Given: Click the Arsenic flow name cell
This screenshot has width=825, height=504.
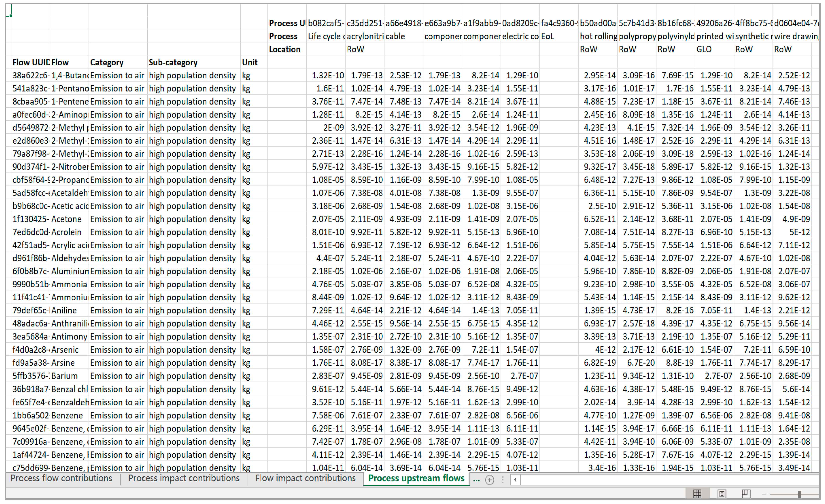Looking at the screenshot, I should tap(69, 350).
